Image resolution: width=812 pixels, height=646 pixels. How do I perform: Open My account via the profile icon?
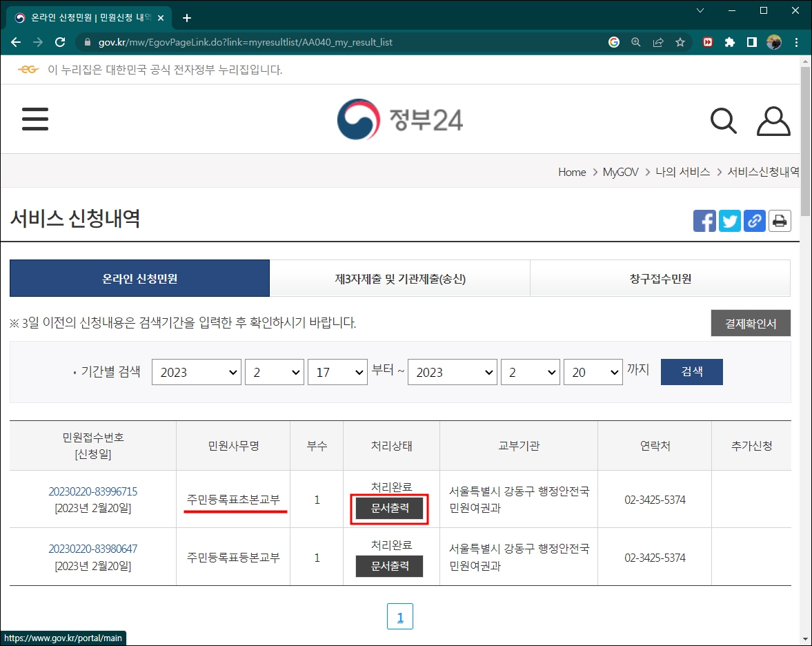(x=773, y=120)
